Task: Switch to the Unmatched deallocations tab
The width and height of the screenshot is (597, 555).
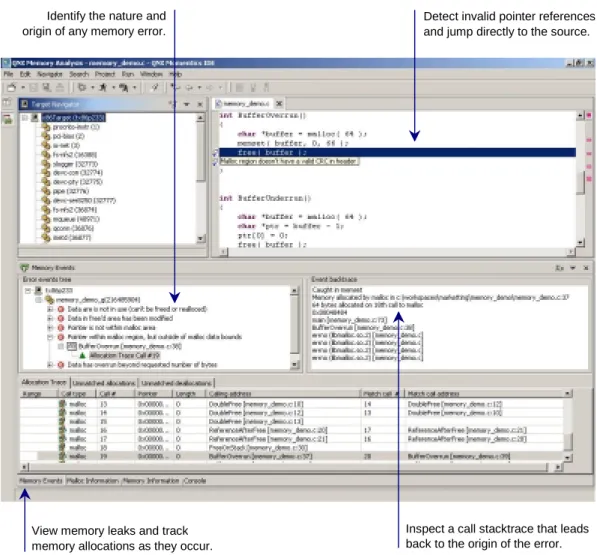Action: pyautogui.click(x=176, y=383)
